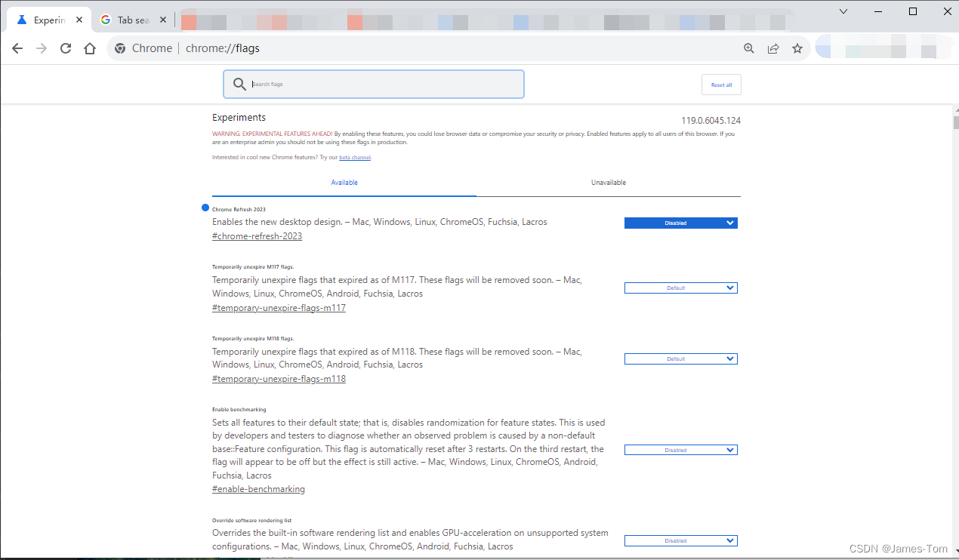Click the version number 119.0.6045.124

[x=711, y=121]
